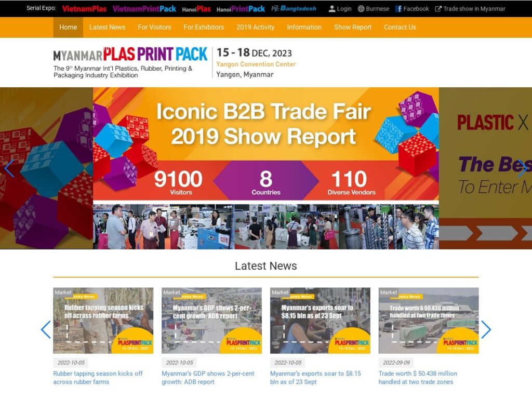Click the 110 Diverse Vendors statistic
This screenshot has width=532, height=399.
(x=351, y=182)
